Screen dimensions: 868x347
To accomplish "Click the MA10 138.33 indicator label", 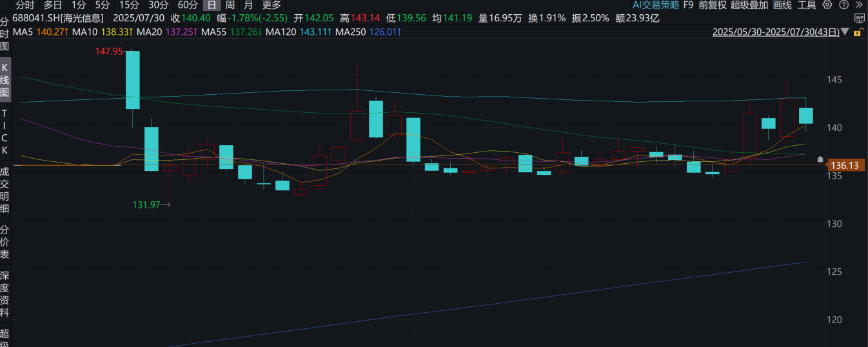I will (102, 32).
